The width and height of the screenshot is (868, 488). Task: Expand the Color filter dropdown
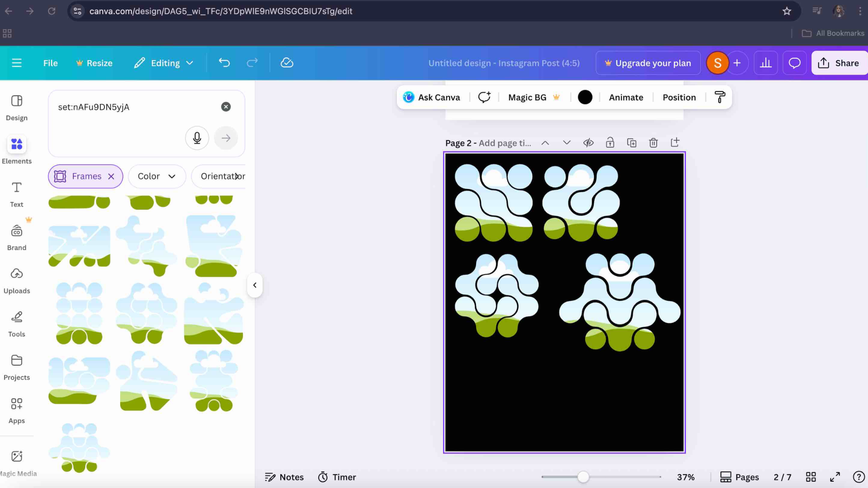point(156,176)
